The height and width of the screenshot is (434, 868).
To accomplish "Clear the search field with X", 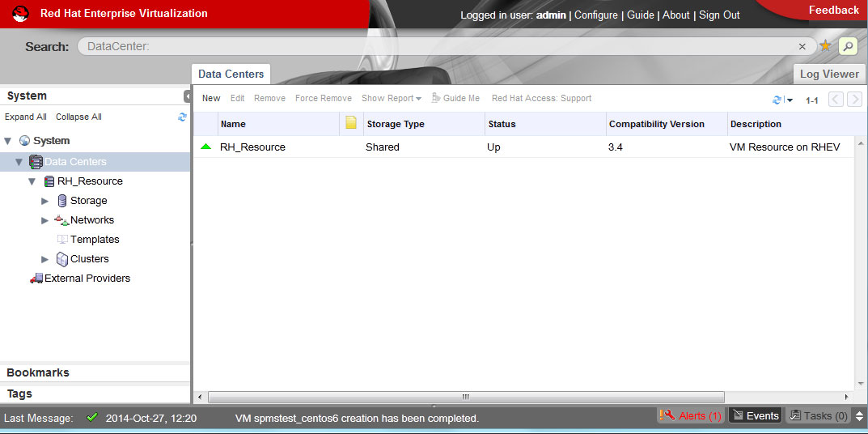I will click(x=802, y=47).
